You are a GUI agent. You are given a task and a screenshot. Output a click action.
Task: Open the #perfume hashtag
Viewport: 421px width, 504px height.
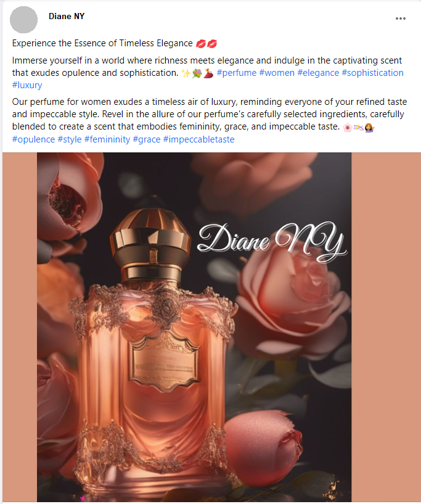pyautogui.click(x=236, y=73)
